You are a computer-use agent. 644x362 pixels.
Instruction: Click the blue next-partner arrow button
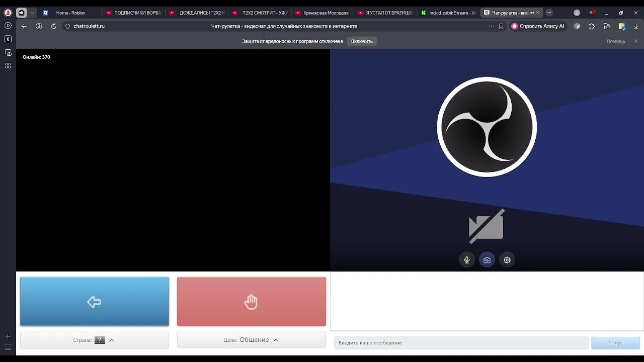[95, 301]
